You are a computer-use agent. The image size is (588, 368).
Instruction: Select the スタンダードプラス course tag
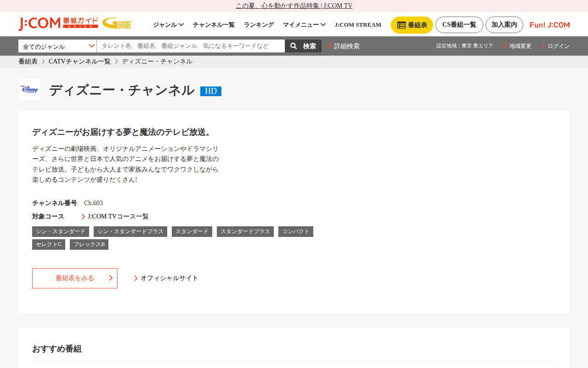click(x=245, y=231)
